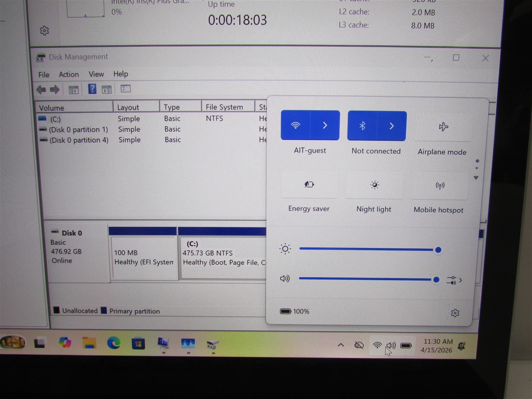This screenshot has height=399, width=532.
Task: Open the File menu
Action: (44, 75)
